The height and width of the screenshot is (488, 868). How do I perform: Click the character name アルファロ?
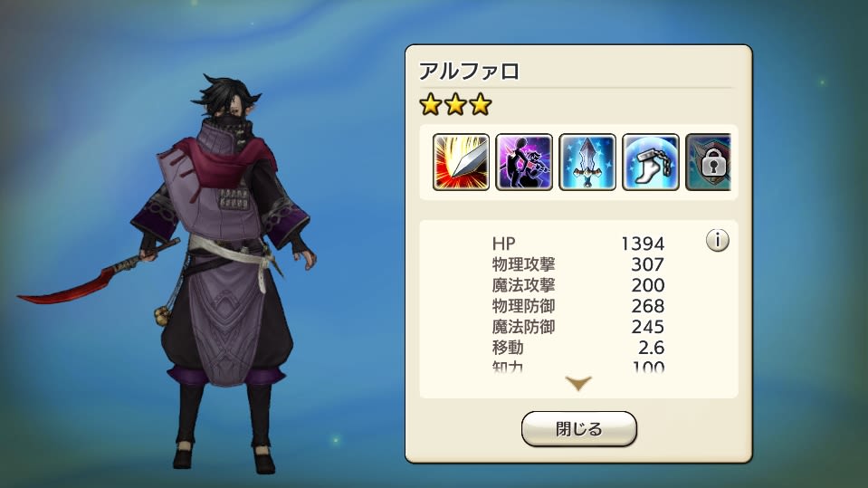[x=469, y=72]
